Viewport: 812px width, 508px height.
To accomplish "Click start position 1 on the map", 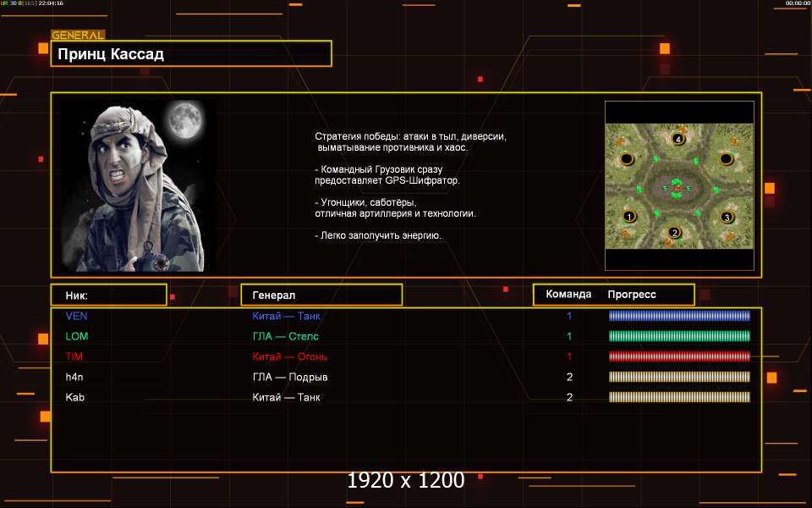I will 628,217.
